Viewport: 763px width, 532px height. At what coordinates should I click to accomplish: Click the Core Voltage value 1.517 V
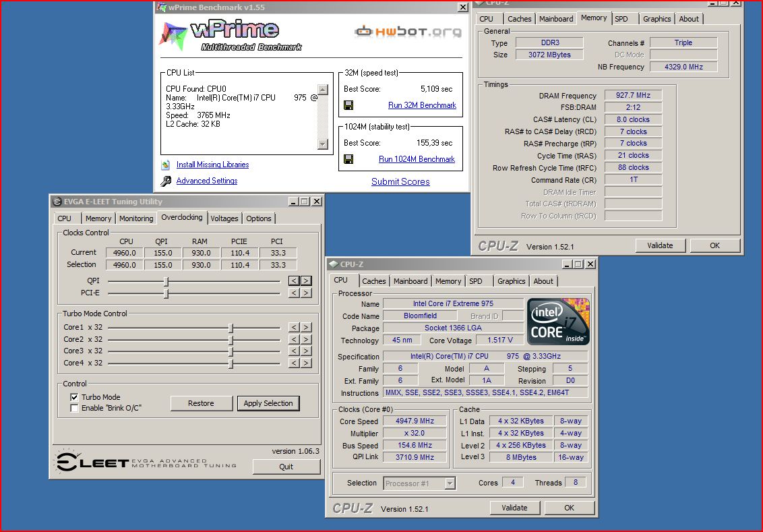[x=499, y=341]
